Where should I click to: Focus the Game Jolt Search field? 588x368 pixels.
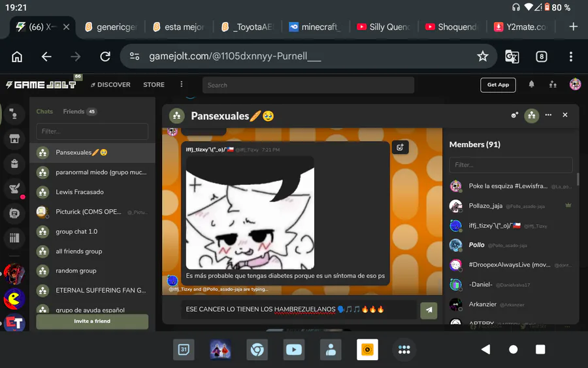[x=308, y=85]
